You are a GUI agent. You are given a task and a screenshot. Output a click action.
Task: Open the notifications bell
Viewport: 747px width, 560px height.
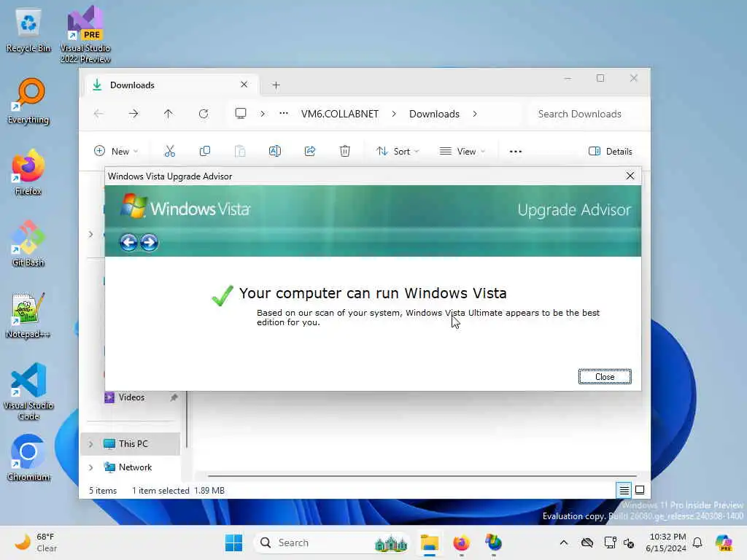(697, 542)
